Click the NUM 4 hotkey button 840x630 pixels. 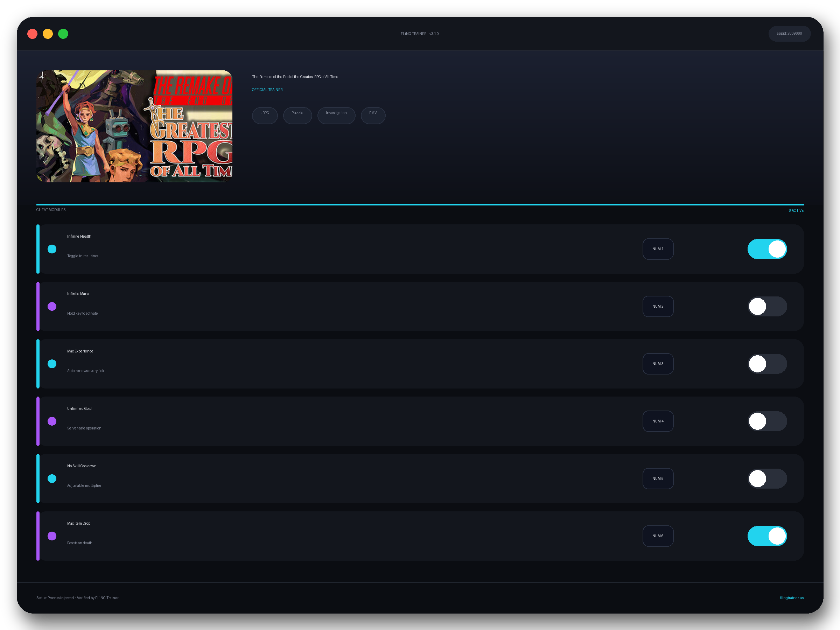coord(658,421)
